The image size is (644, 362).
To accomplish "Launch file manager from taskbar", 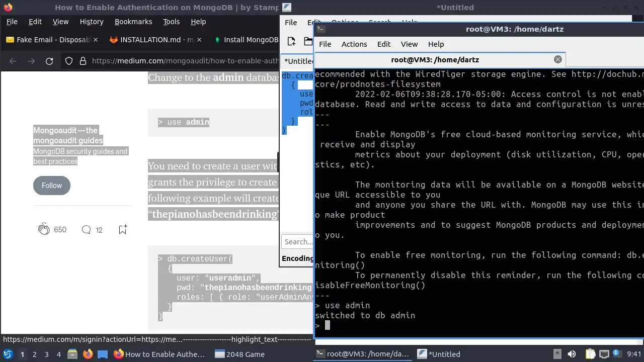I will click(x=72, y=354).
